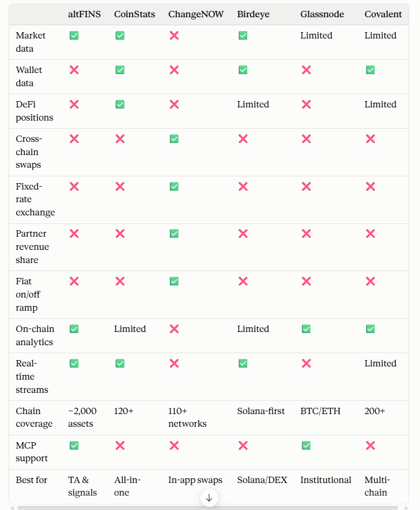Select the Chain coverage row label
The height and width of the screenshot is (510, 420).
click(34, 418)
